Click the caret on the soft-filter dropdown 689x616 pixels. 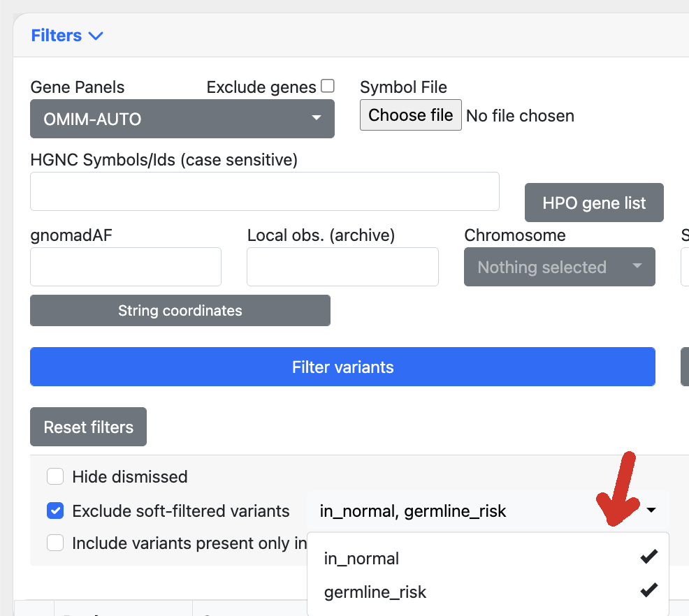pos(651,511)
